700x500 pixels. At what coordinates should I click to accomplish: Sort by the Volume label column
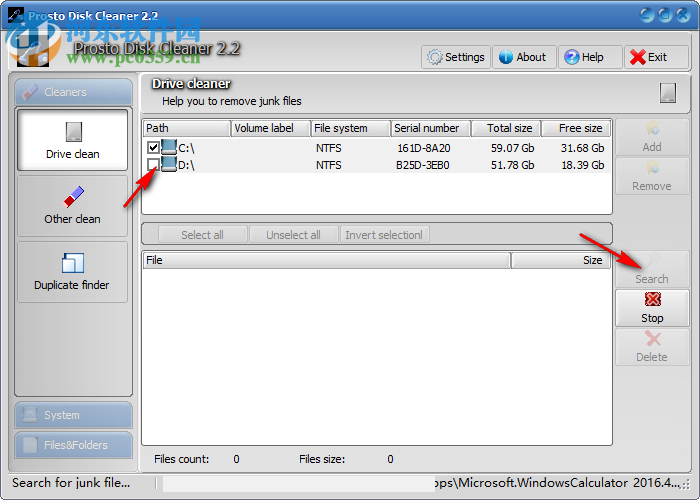[x=271, y=128]
